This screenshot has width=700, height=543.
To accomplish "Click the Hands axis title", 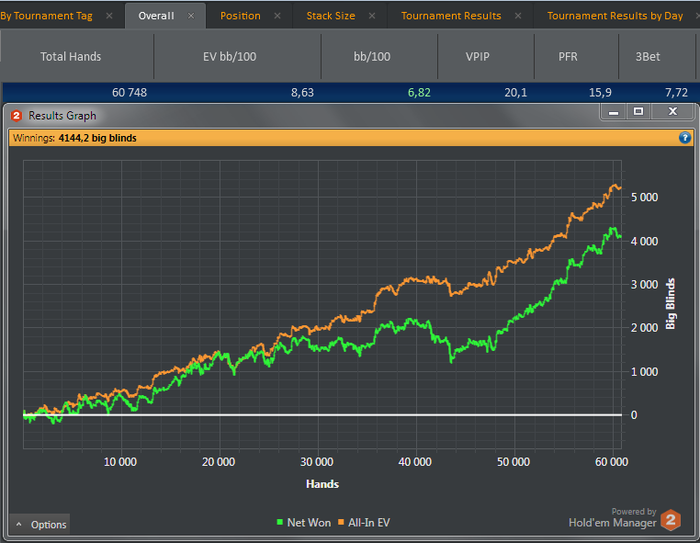I will point(322,484).
